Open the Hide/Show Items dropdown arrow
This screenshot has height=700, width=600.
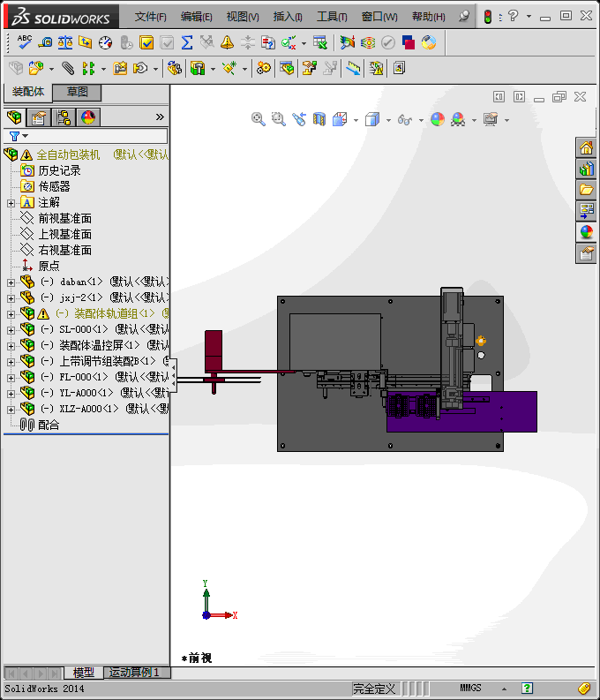coord(421,120)
